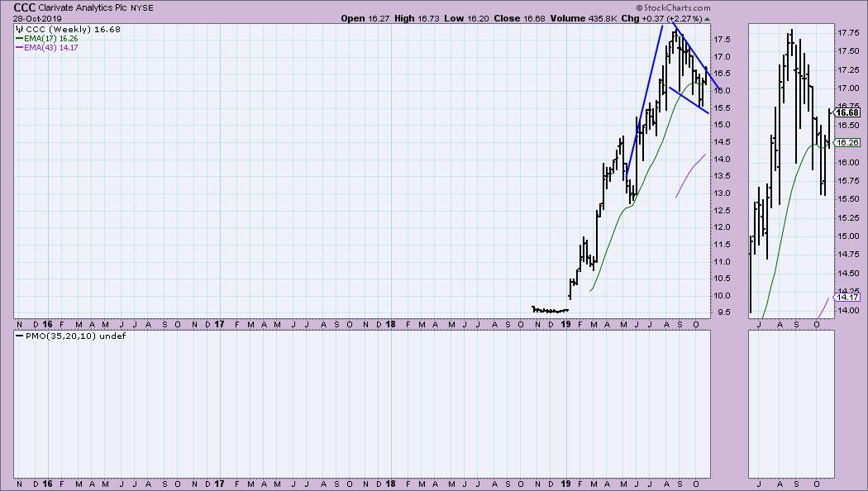
Task: Click year 19 on price chart time axis
Action: point(565,324)
